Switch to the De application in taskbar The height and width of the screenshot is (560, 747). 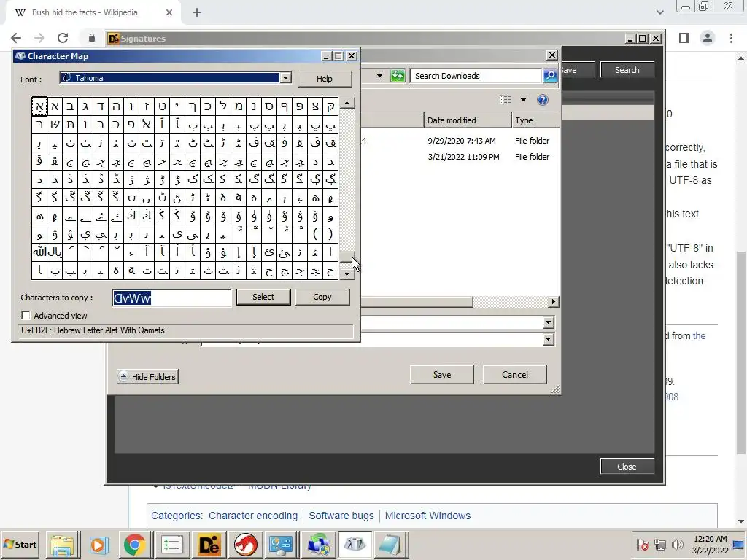click(x=209, y=545)
